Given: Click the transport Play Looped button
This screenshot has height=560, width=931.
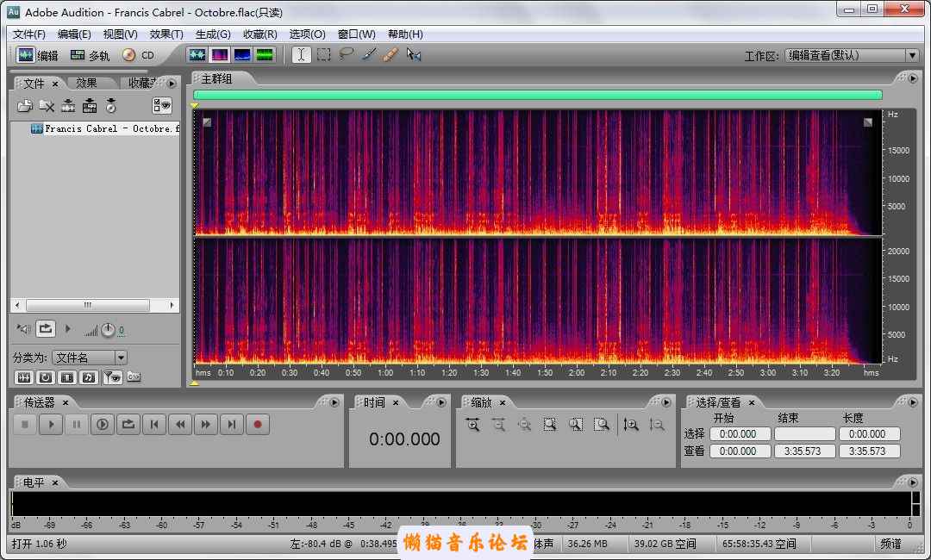Looking at the screenshot, I should [128, 424].
